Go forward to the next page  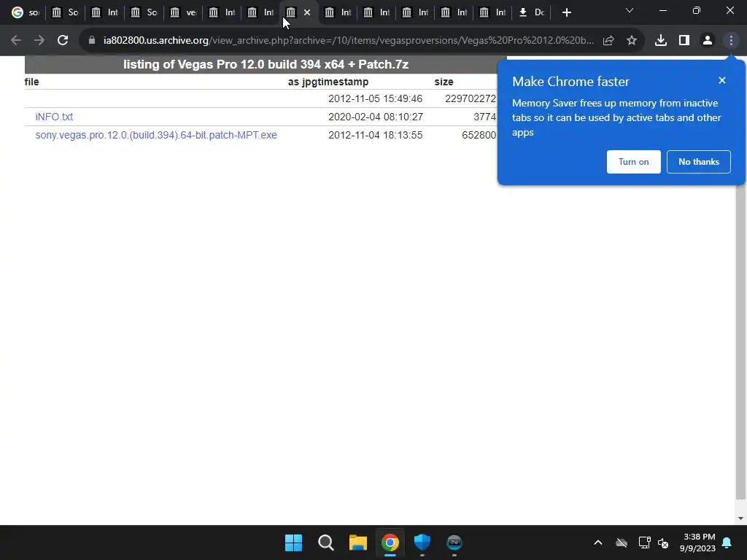(x=39, y=41)
